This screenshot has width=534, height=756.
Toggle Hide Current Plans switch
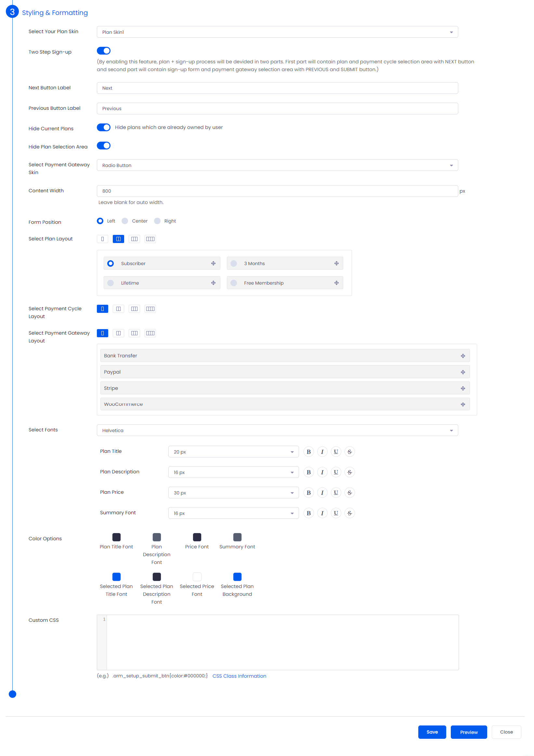pyautogui.click(x=103, y=127)
